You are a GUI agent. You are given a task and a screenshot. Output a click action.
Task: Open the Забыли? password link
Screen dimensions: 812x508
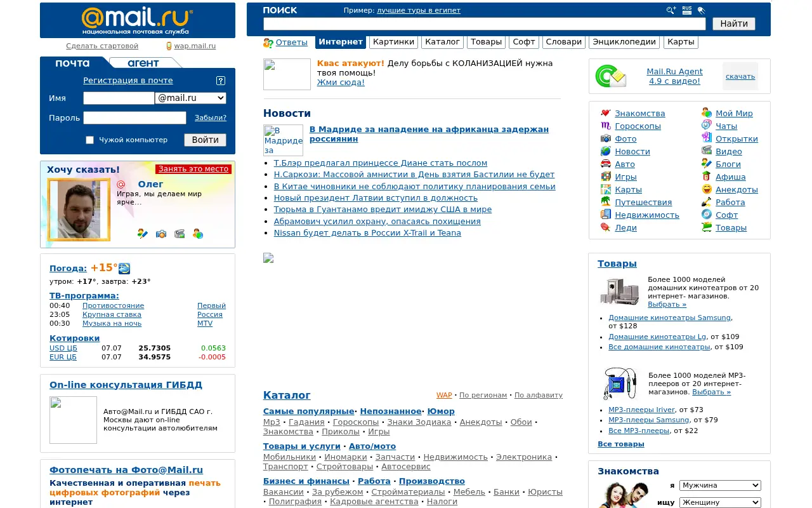(x=211, y=117)
